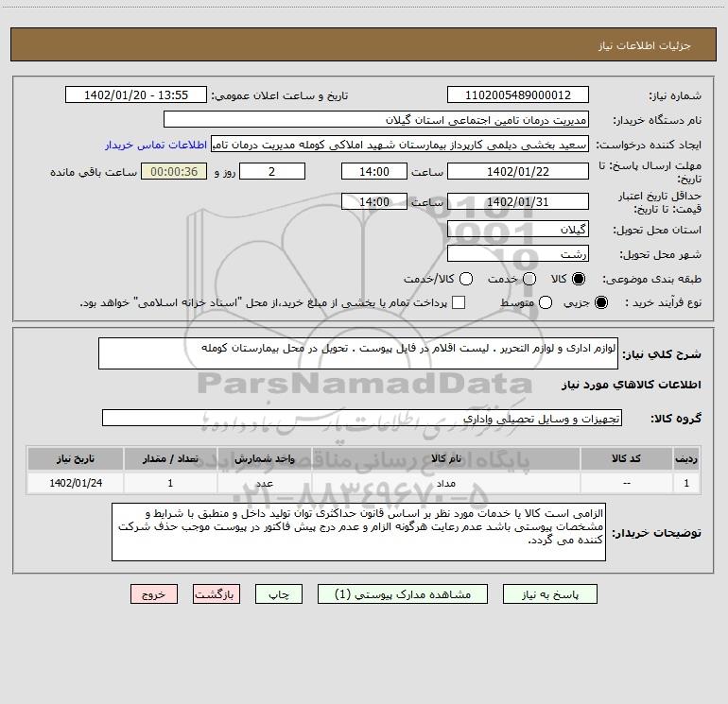This screenshot has height=704, width=728.
Task: Click the announcement date field 1402/01/20 - 13:55
Action: (x=136, y=95)
